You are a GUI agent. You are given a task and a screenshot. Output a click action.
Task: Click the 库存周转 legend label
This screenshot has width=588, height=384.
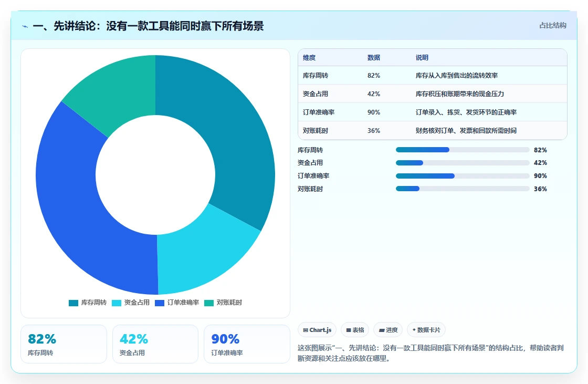click(94, 303)
